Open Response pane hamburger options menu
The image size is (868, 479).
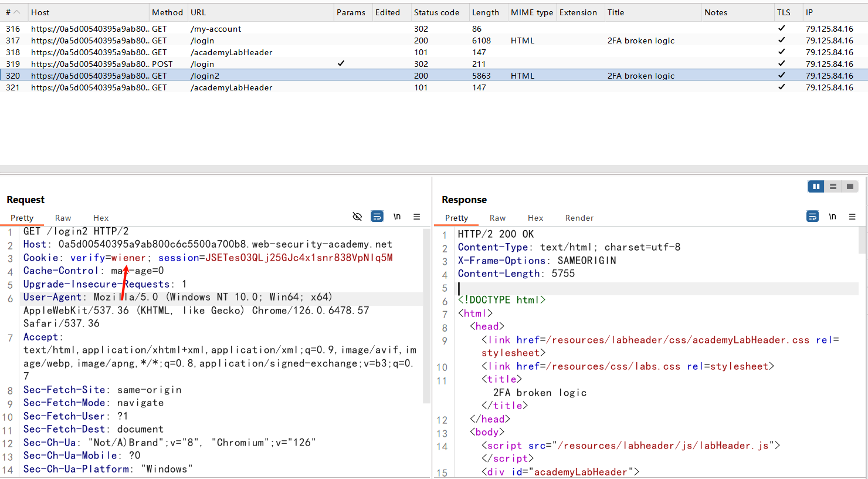click(852, 217)
